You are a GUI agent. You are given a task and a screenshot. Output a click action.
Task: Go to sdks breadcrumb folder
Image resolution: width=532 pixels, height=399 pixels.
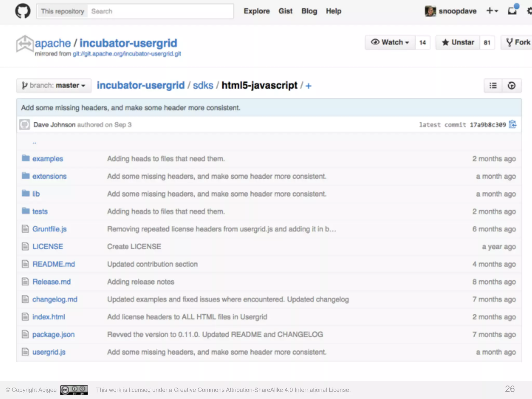(x=203, y=85)
